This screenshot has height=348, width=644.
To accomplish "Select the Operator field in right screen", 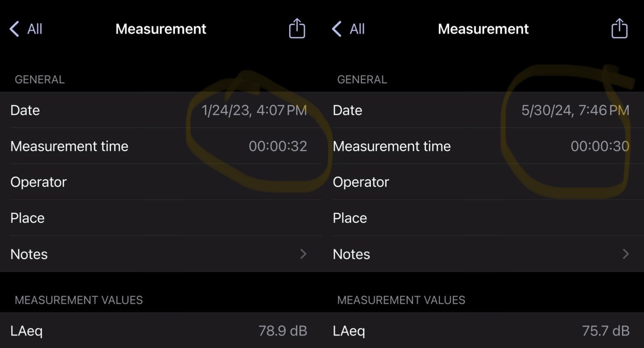I will tap(483, 182).
